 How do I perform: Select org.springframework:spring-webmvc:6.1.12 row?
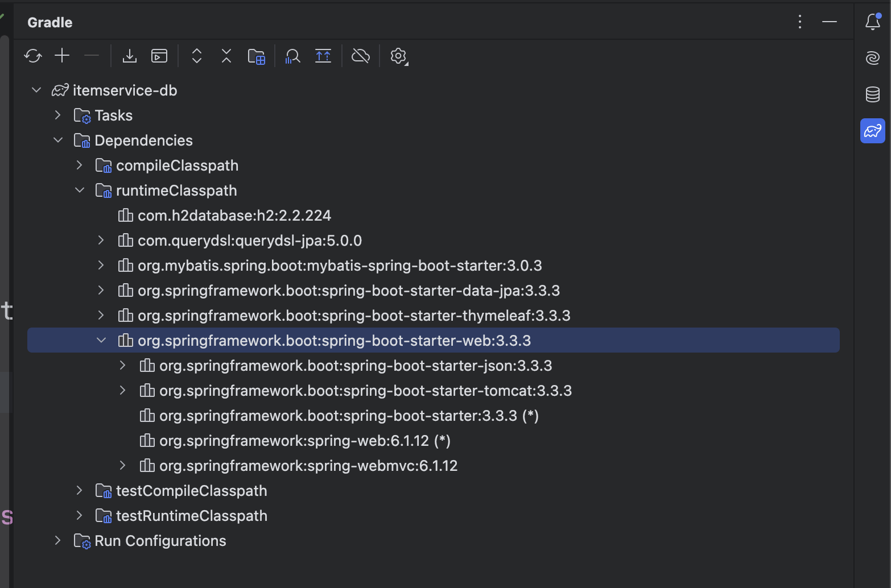434,465
